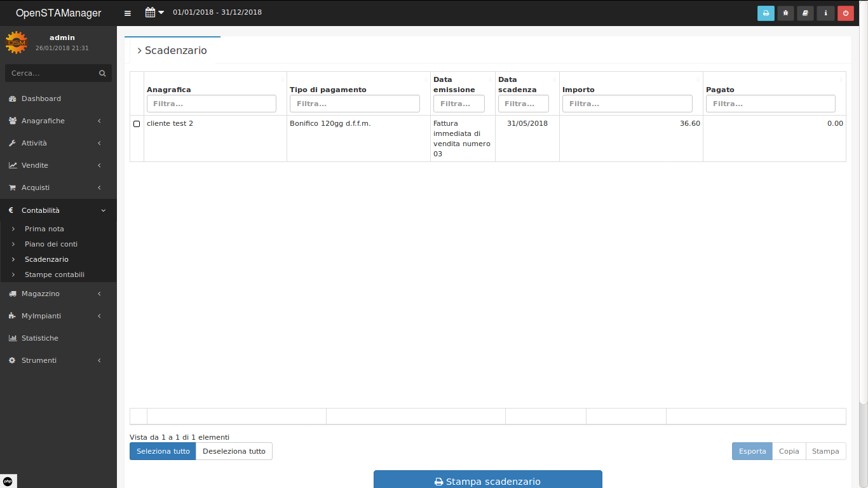Select Stampe contabili from Contabilità menu
The width and height of the screenshot is (868, 488).
(x=54, y=274)
